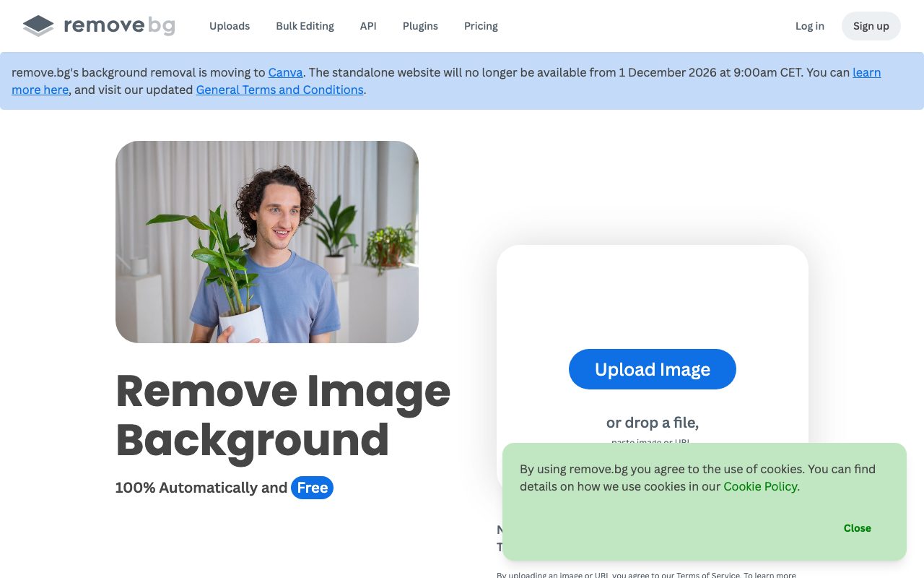Open the API menu item

click(x=368, y=26)
